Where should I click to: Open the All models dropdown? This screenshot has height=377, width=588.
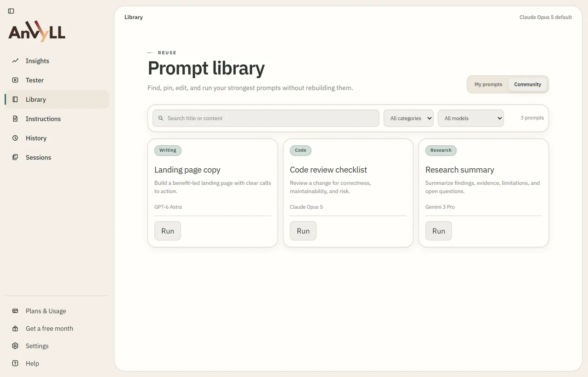pos(471,118)
